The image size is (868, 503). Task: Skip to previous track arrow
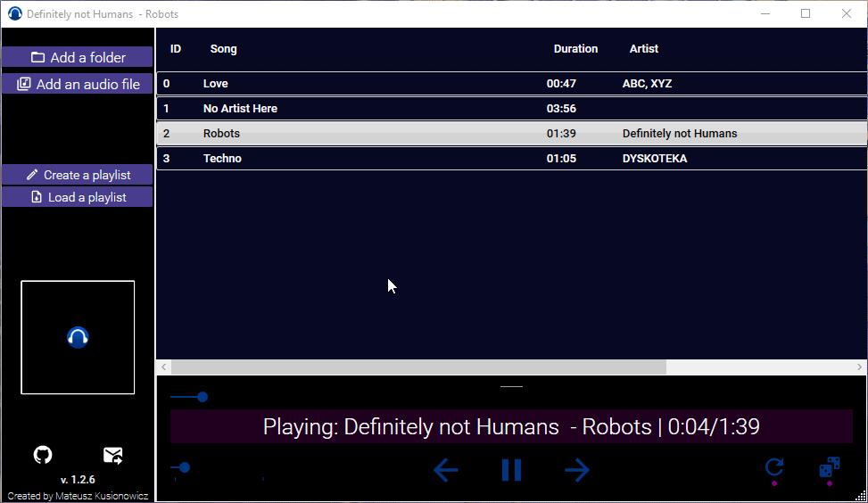click(446, 470)
